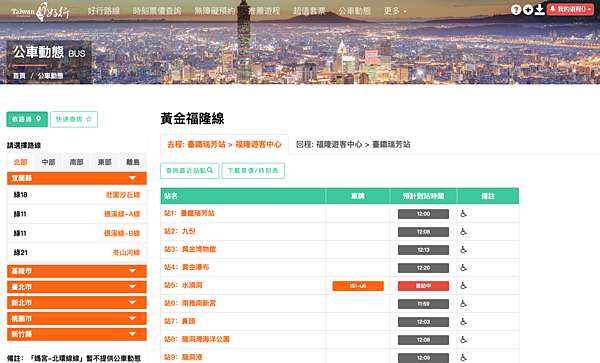Click the 下載票價/時刻表 button
The width and height of the screenshot is (600, 363).
253,171
